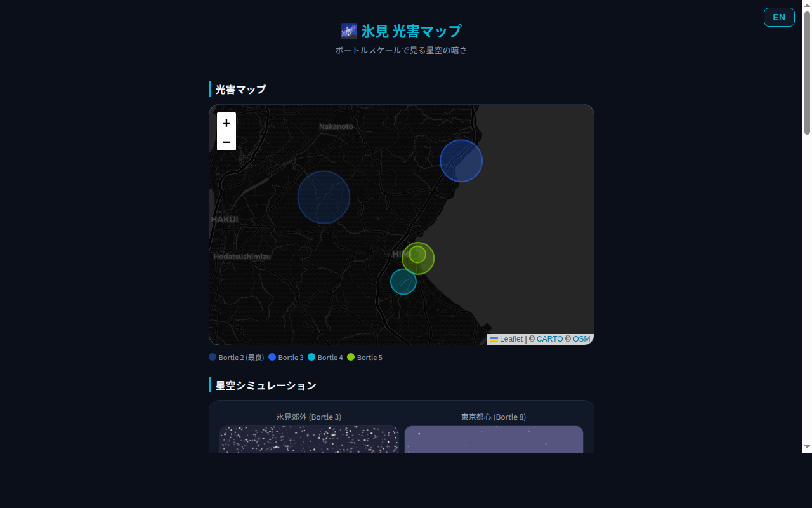Open the CARTO attribution link
This screenshot has height=508, width=812.
coord(549,339)
